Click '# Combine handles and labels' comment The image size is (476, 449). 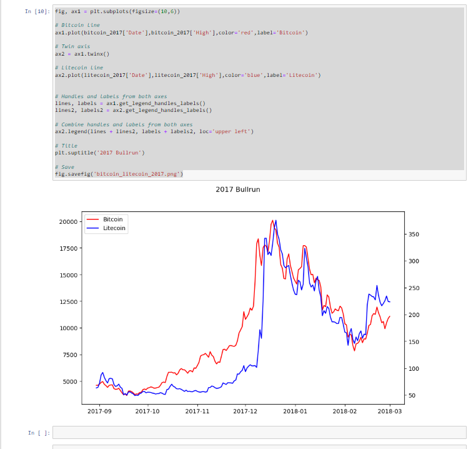click(124, 124)
